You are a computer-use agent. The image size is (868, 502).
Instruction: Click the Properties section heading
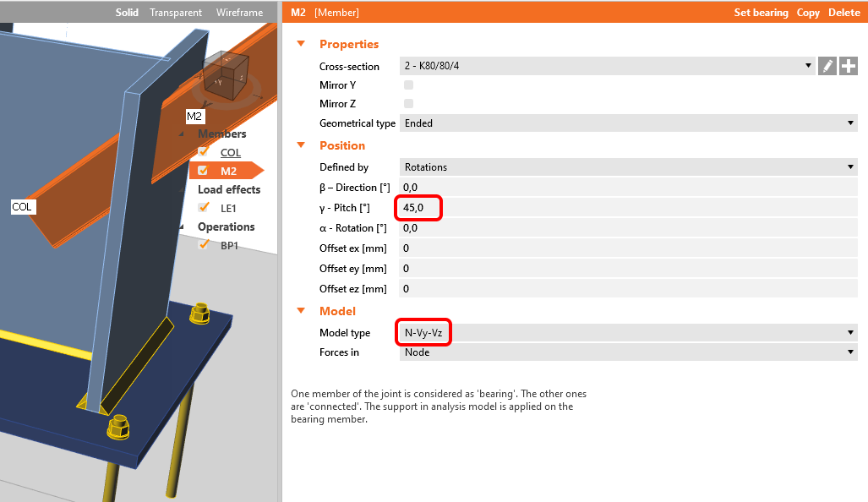pos(349,44)
